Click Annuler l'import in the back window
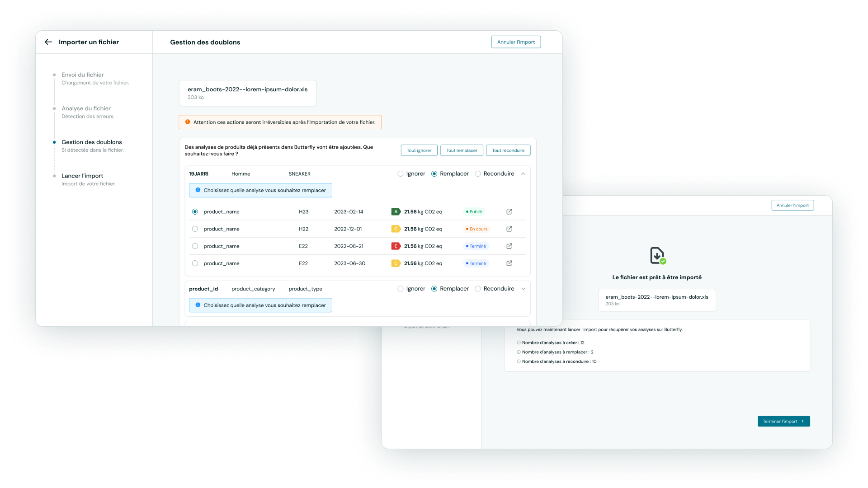This screenshot has height=488, width=868. point(793,205)
